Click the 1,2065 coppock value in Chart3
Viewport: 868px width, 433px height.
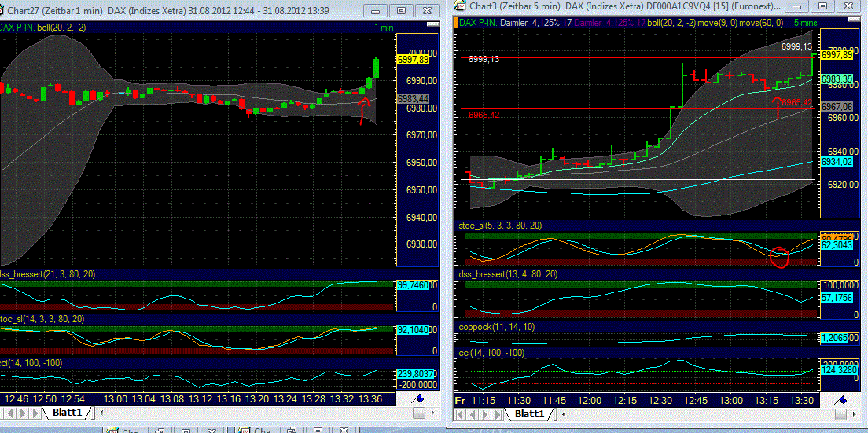pyautogui.click(x=836, y=337)
